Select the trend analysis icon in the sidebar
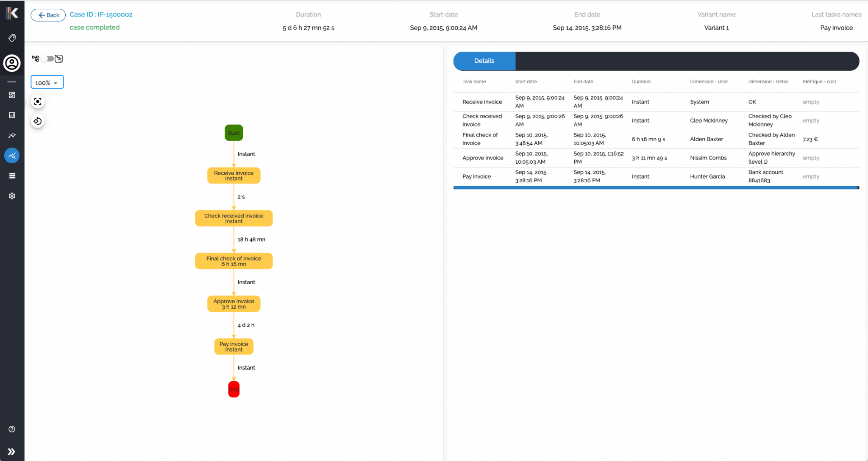 [12, 135]
